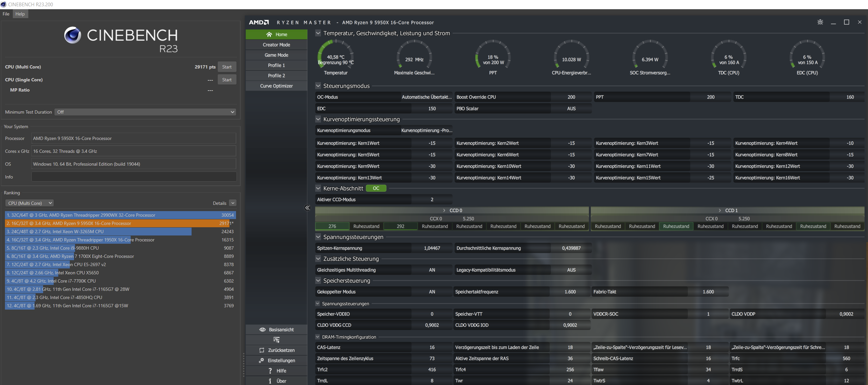This screenshot has height=385, width=868.
Task: Click the bug report icon in title bar
Action: tap(820, 22)
